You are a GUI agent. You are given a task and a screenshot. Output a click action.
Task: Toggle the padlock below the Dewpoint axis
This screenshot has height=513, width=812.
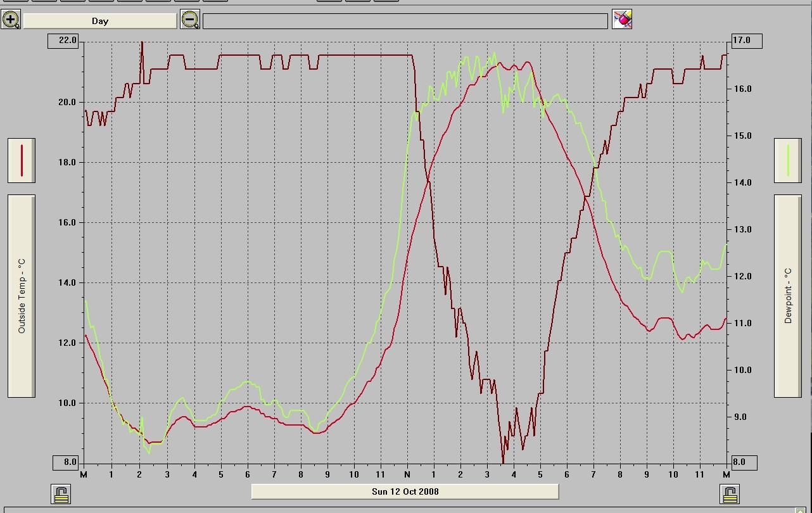(730, 494)
